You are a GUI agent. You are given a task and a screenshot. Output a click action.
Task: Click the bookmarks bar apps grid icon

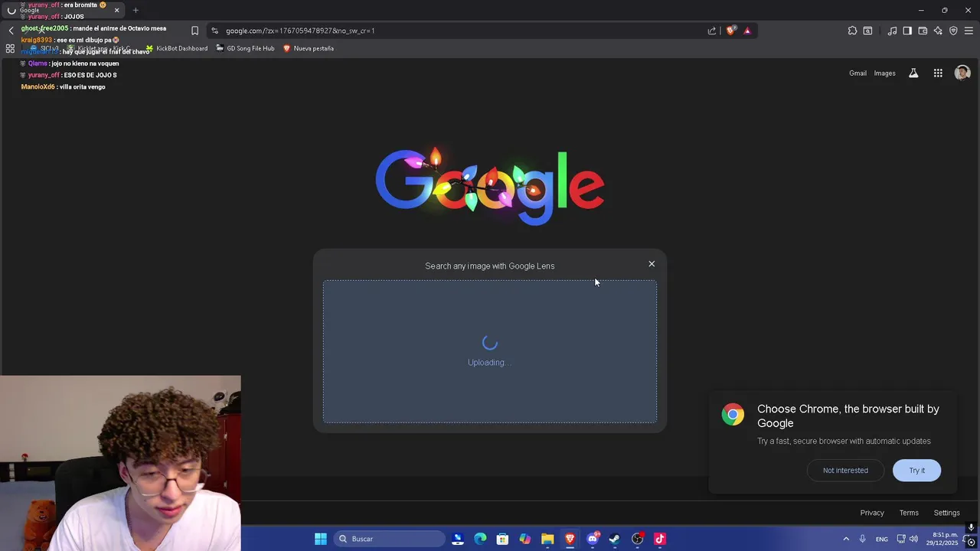[10, 48]
